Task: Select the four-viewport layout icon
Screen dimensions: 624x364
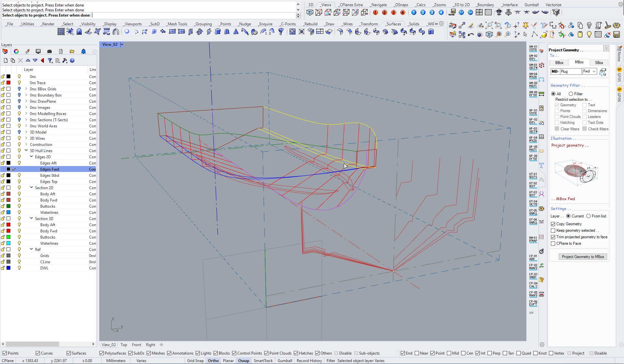Action: (x=479, y=12)
